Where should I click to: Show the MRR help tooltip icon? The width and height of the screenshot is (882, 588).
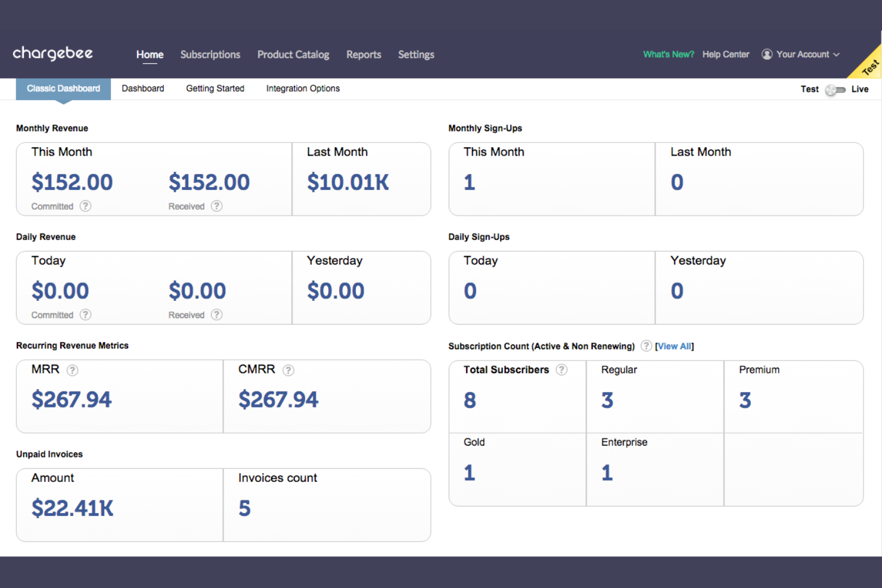(72, 370)
